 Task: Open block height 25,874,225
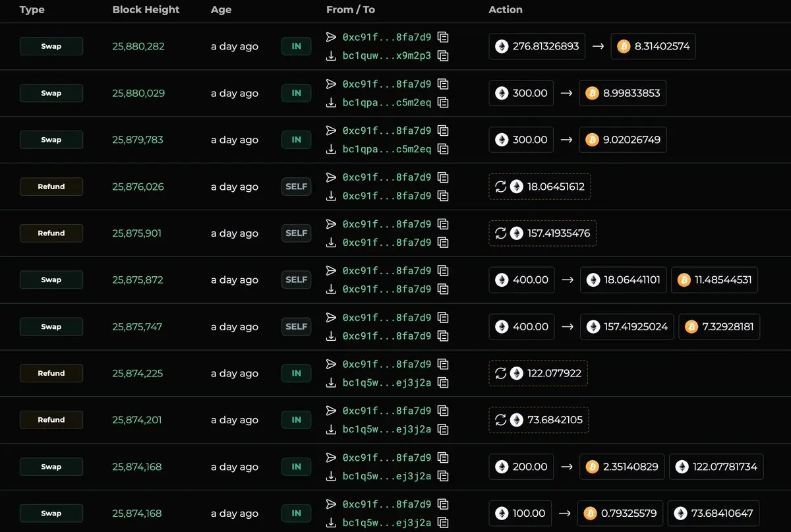click(137, 373)
